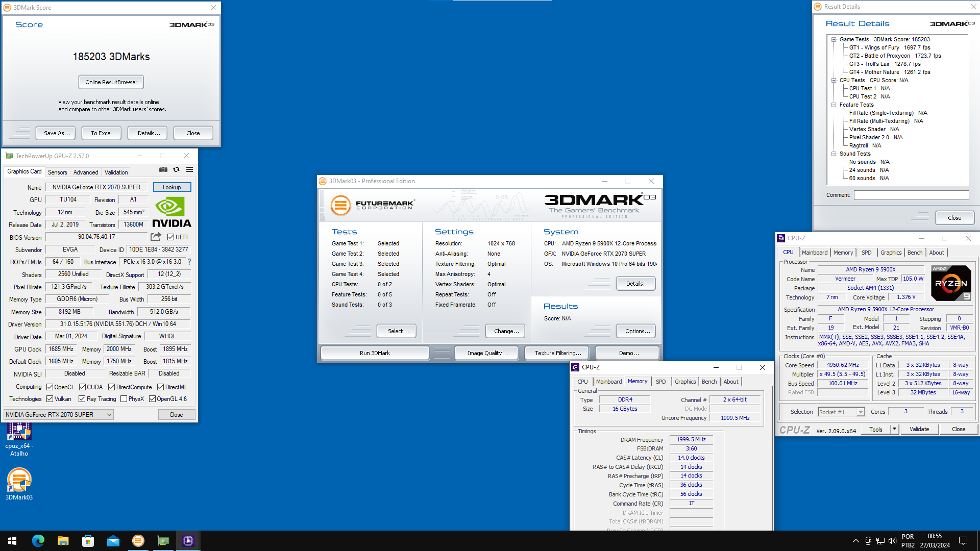Toggle the Ray Tracing checkbox

[x=82, y=399]
